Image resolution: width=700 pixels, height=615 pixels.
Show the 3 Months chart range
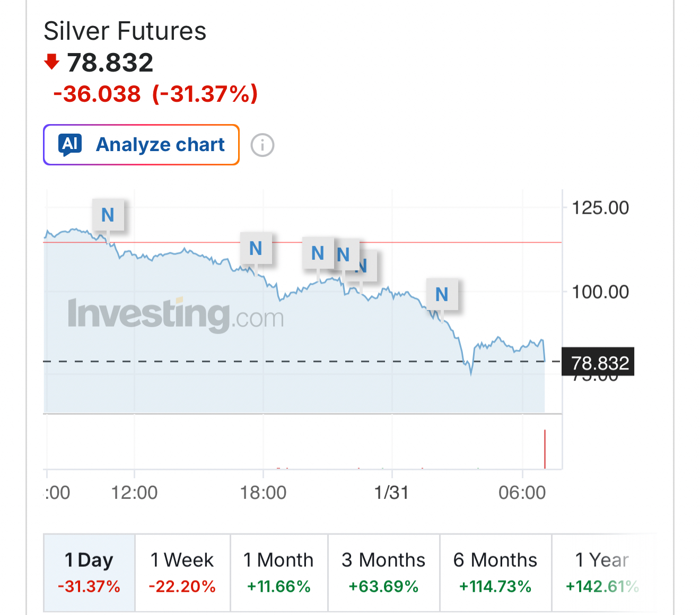click(383, 573)
